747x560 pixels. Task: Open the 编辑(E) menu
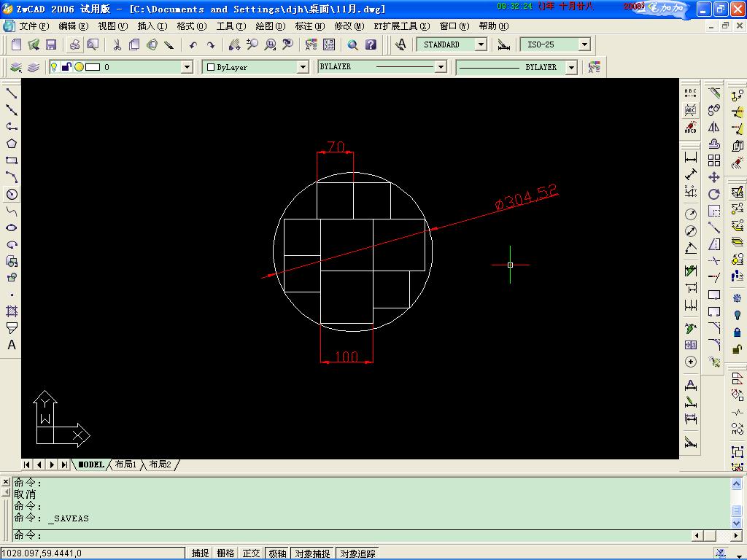click(x=74, y=26)
